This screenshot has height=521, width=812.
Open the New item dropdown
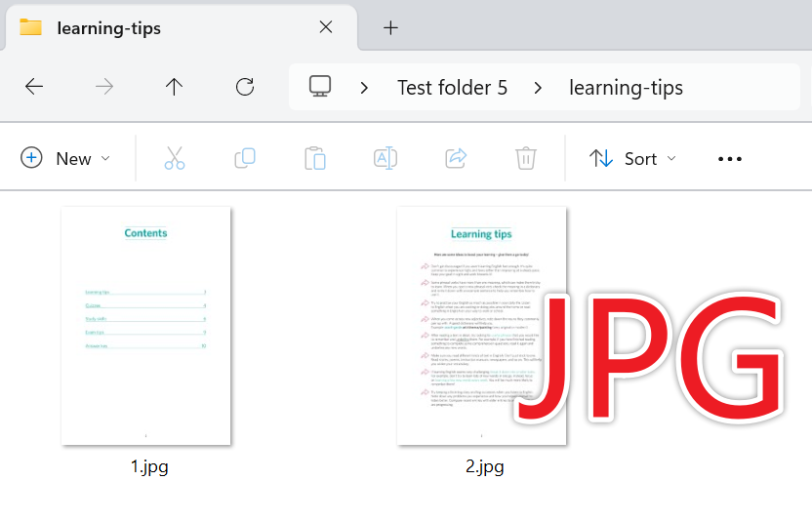point(65,158)
